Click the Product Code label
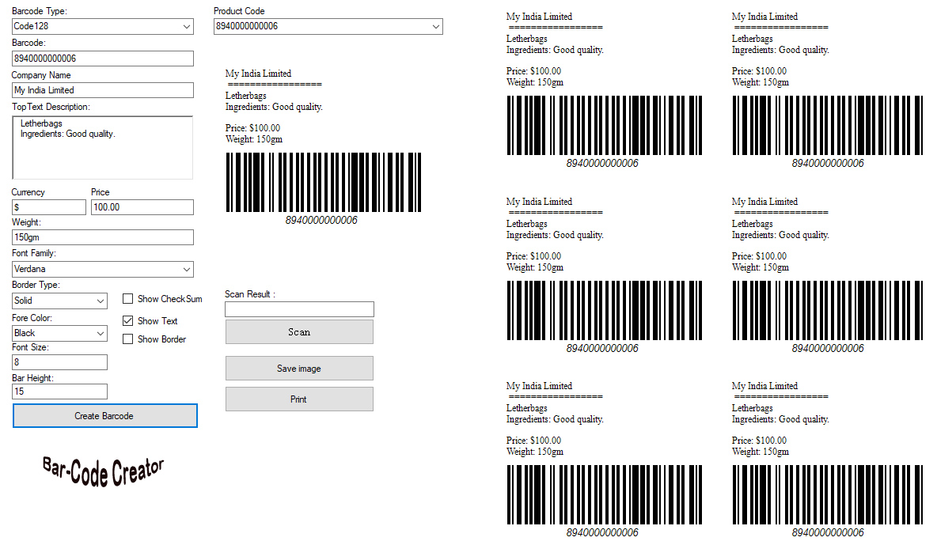The image size is (937, 560). point(239,11)
